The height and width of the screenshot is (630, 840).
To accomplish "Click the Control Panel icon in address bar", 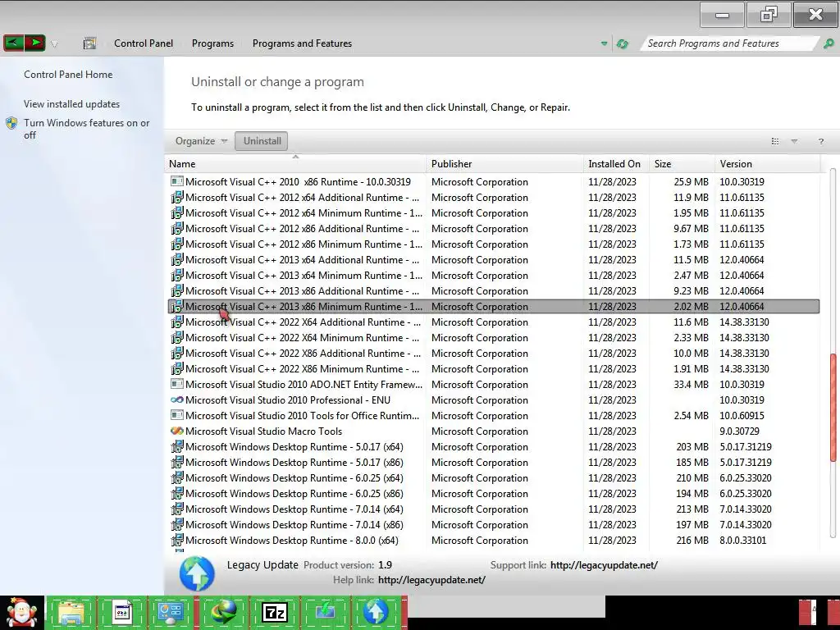I will 89,43.
